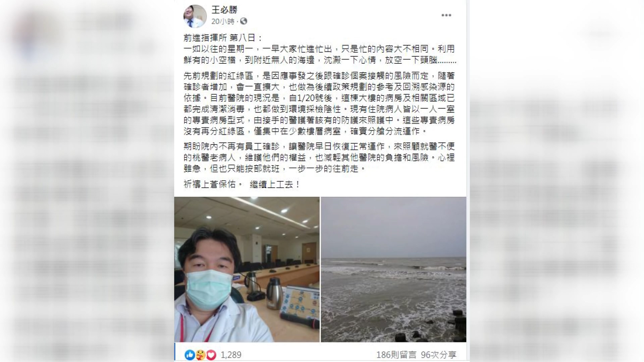Open the 96次分享 shares list
The height and width of the screenshot is (362, 644).
[x=439, y=355]
